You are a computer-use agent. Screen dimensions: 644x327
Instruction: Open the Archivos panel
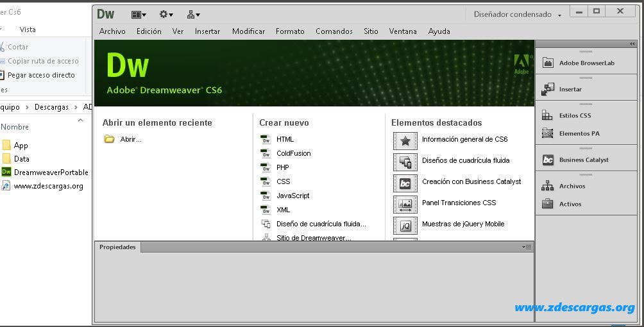[x=563, y=186]
